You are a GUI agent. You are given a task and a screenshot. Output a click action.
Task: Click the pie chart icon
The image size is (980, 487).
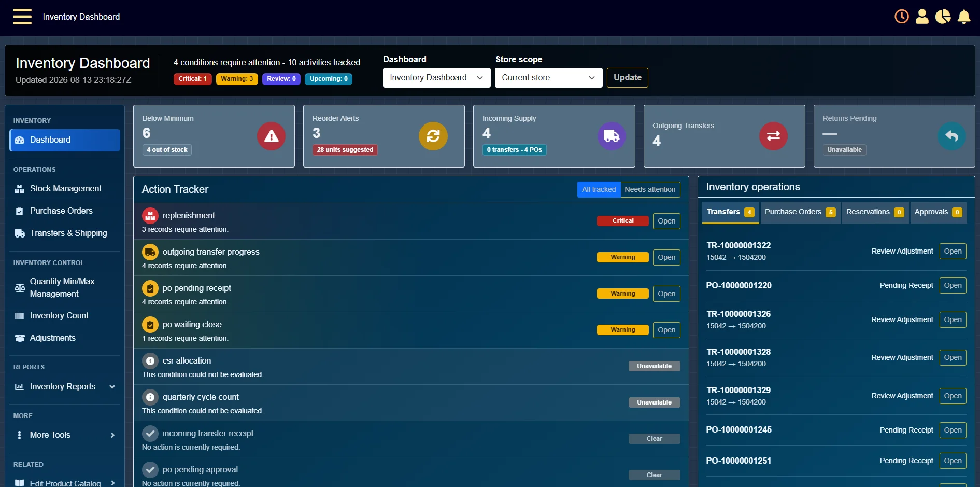pos(943,17)
